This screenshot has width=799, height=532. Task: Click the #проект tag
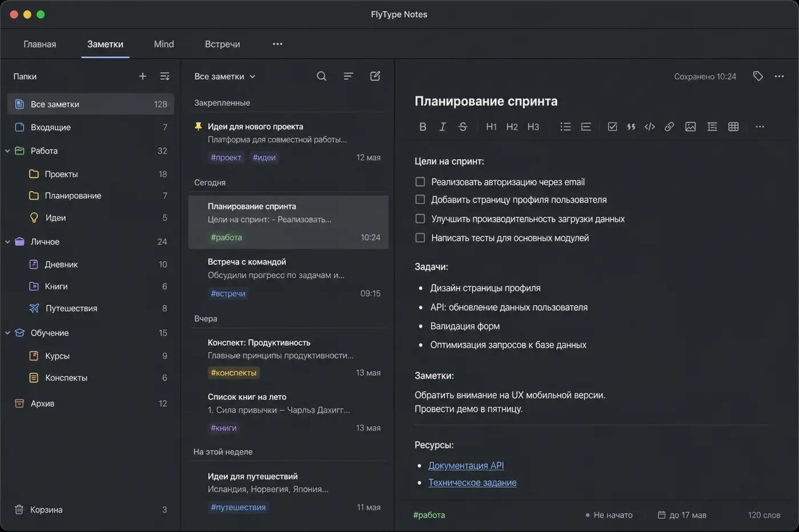(226, 157)
